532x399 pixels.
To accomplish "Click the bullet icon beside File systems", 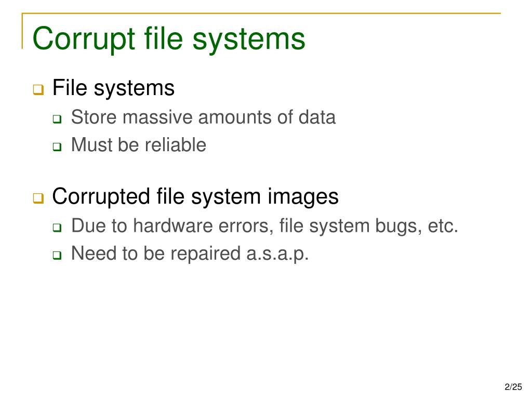I will tap(38, 89).
